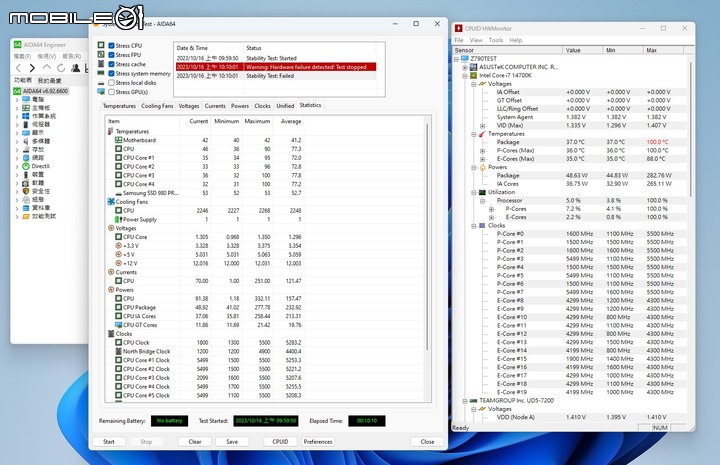
Task: Click the Temperatures thermometer icon in AIDA64 Statistics
Action: coord(111,131)
